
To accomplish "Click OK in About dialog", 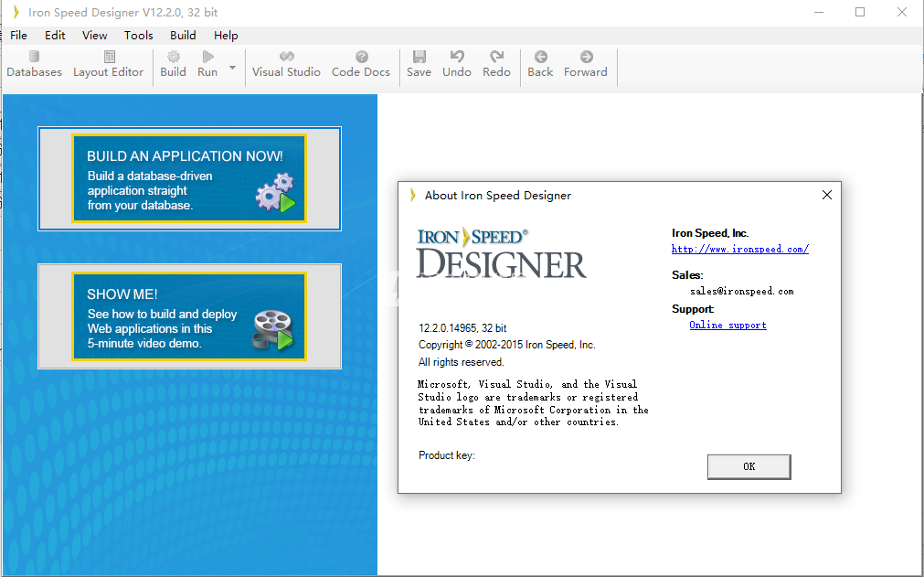I will [x=749, y=466].
